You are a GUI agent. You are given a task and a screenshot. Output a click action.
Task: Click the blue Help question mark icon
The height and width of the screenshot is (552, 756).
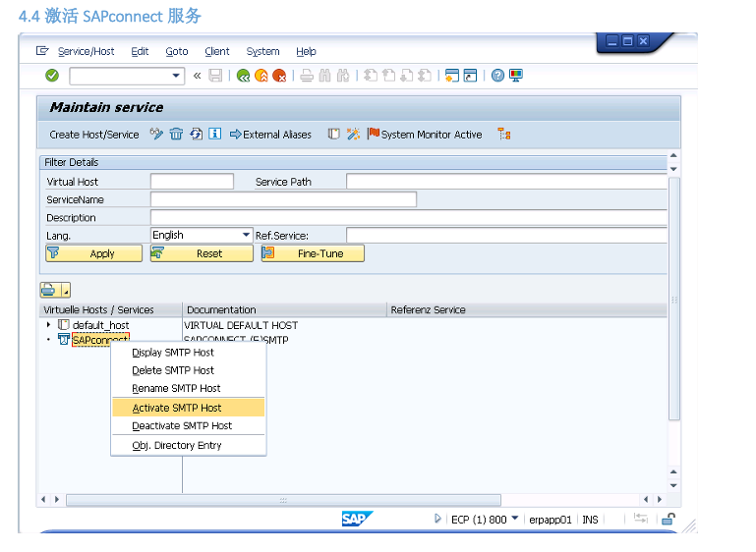point(497,76)
